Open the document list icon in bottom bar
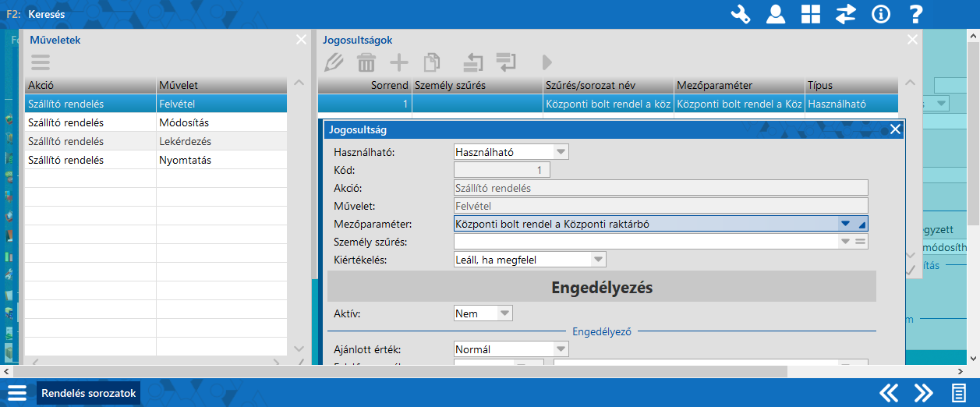The height and width of the screenshot is (407, 980). [x=957, y=393]
